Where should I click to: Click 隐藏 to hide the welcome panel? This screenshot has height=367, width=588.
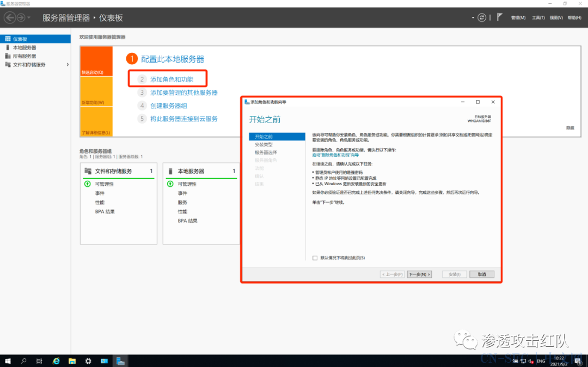[x=570, y=128]
